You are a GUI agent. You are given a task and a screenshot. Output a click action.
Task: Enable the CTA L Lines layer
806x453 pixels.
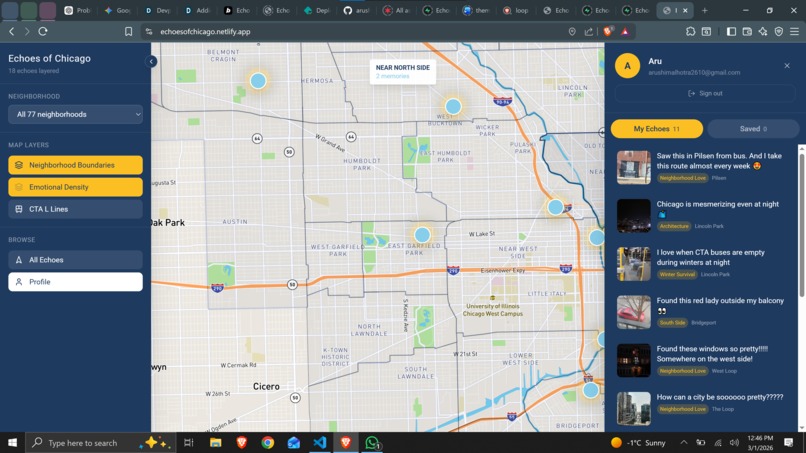tap(76, 209)
